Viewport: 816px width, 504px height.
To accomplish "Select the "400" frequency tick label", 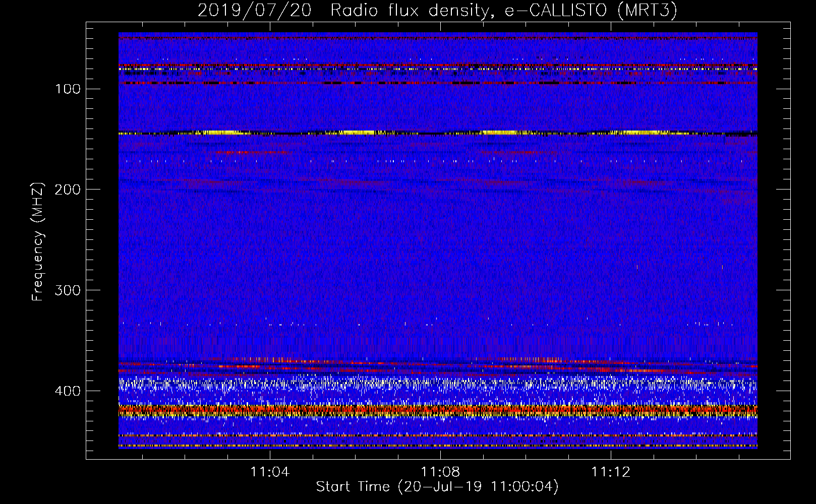I will click(x=68, y=391).
